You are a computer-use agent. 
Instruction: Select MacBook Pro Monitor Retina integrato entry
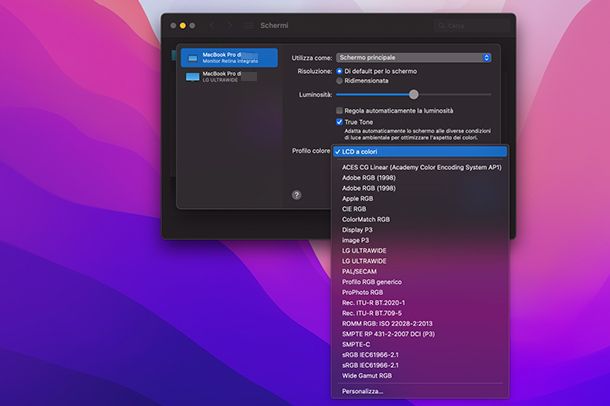click(229, 58)
